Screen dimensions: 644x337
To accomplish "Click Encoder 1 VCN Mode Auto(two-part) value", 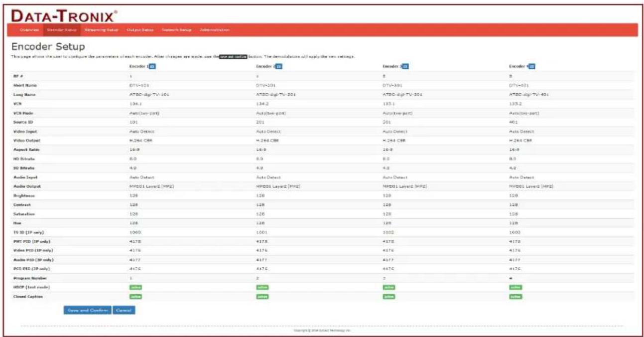I will (143, 113).
